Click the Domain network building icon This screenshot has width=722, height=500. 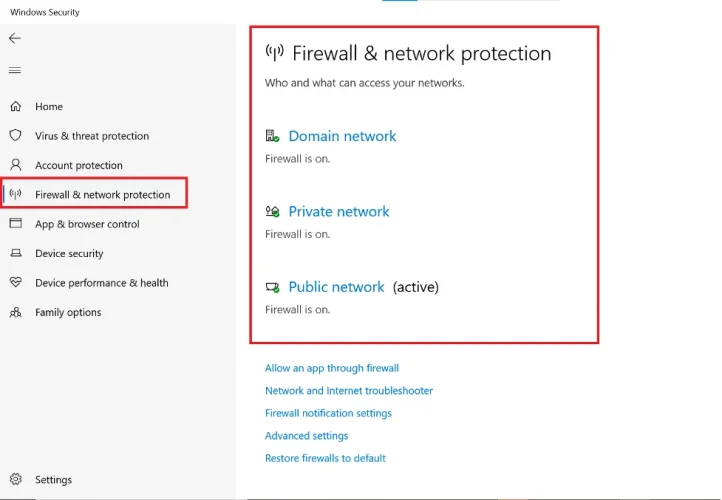(x=272, y=136)
